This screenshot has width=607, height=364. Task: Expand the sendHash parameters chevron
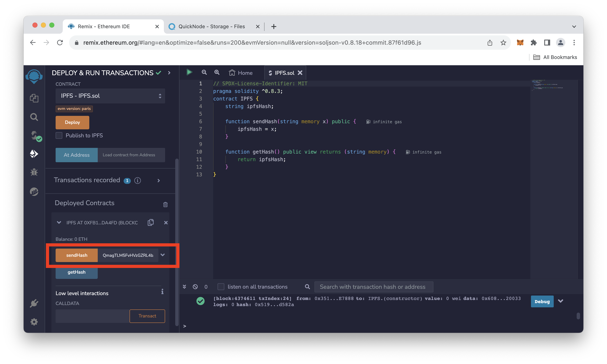[x=162, y=255]
